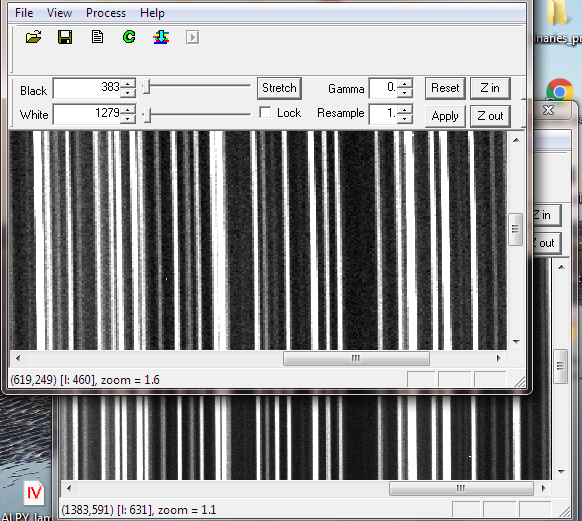Increase Gamma value using its up arrow
The height and width of the screenshot is (521, 582).
[405, 84]
